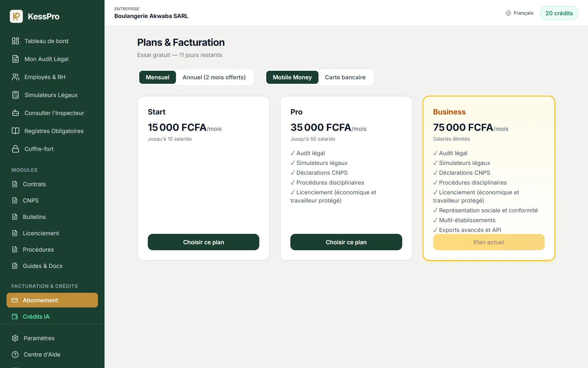588x368 pixels.
Task: Choose the Start plan
Action: pyautogui.click(x=204, y=242)
